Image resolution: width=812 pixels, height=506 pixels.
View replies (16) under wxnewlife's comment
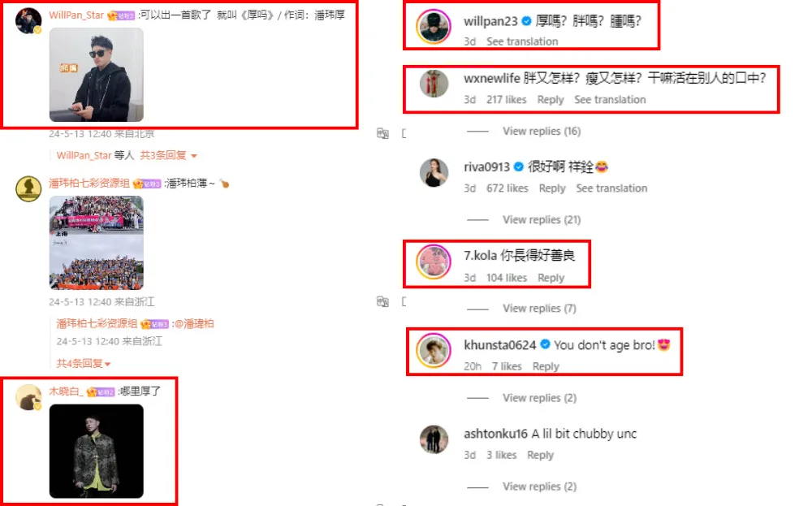(x=542, y=131)
